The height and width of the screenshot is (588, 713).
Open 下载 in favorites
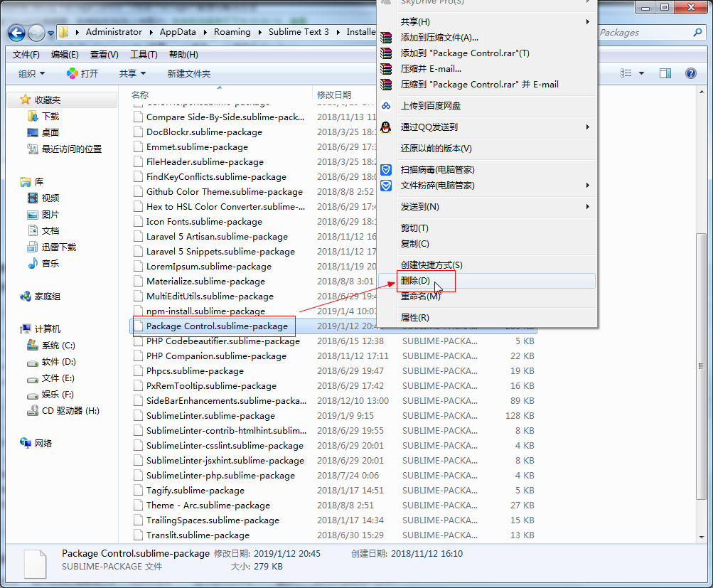[x=50, y=117]
